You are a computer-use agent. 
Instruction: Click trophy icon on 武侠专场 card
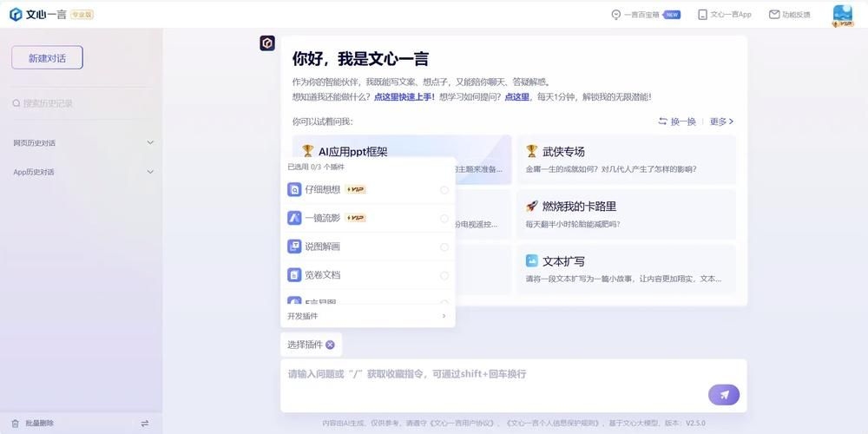[x=531, y=150]
